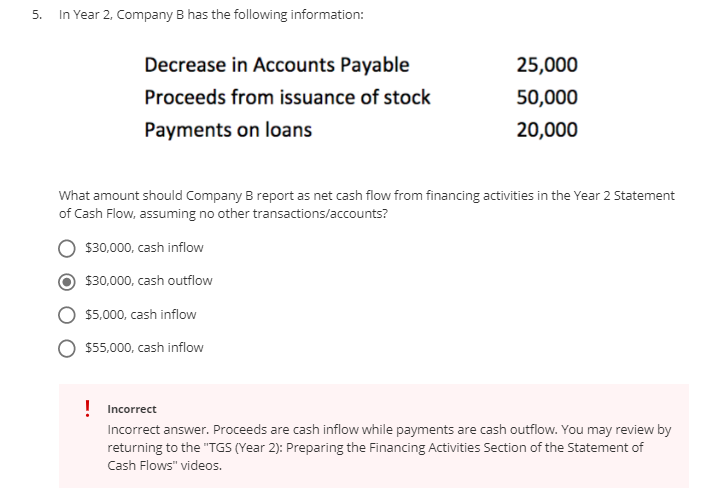Click the "$30,000, cash inflow" answer label
The height and width of the screenshot is (489, 710).
point(144,248)
